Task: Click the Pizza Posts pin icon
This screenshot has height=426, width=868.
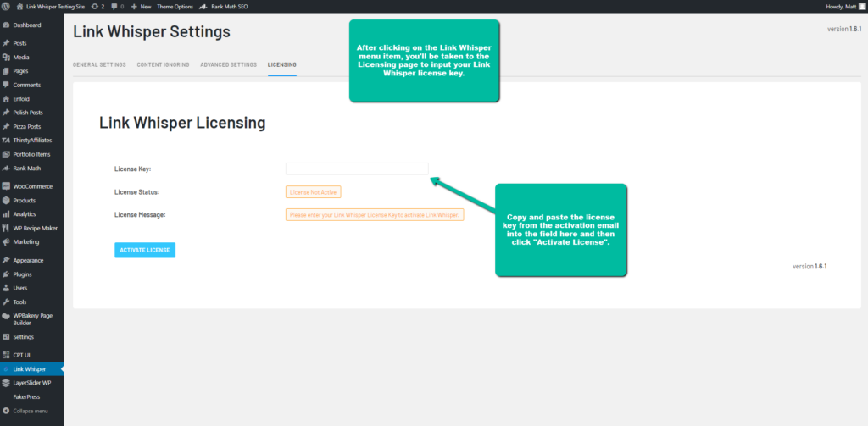Action: [x=6, y=127]
